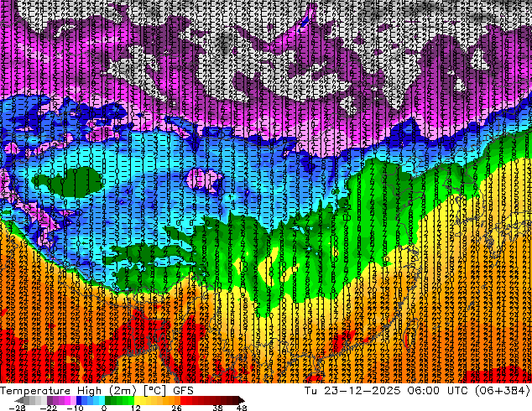Click the dark green legend swatch at 0
The image size is (532, 411).
point(107,400)
